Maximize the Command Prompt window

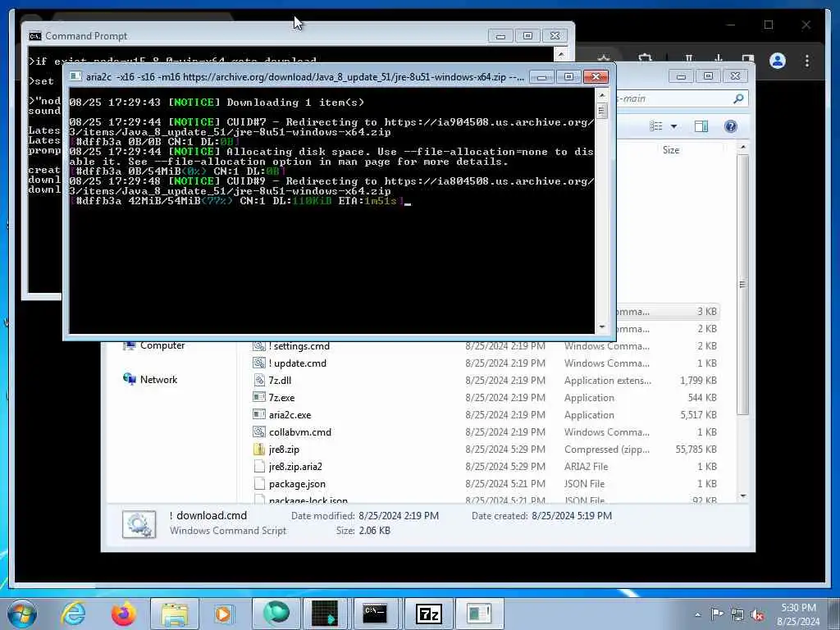527,36
